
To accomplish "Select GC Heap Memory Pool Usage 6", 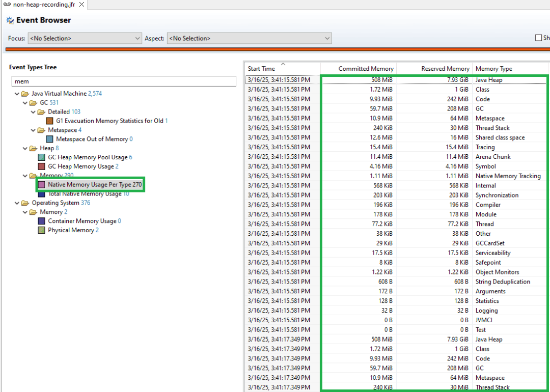I will (90, 157).
